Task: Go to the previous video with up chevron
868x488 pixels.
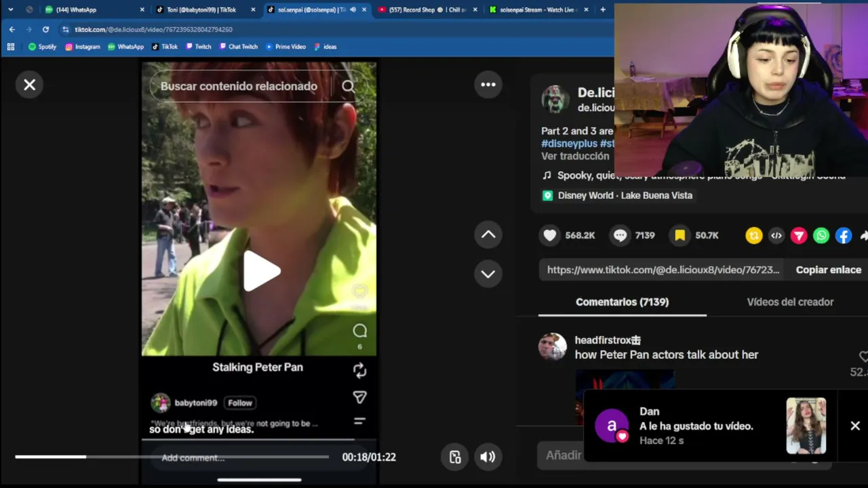Action: coord(488,235)
